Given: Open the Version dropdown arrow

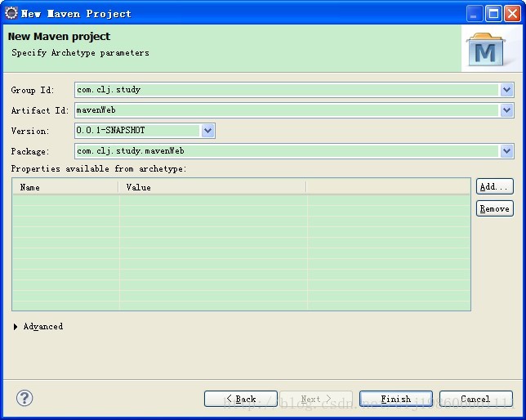Looking at the screenshot, I should click(x=208, y=131).
